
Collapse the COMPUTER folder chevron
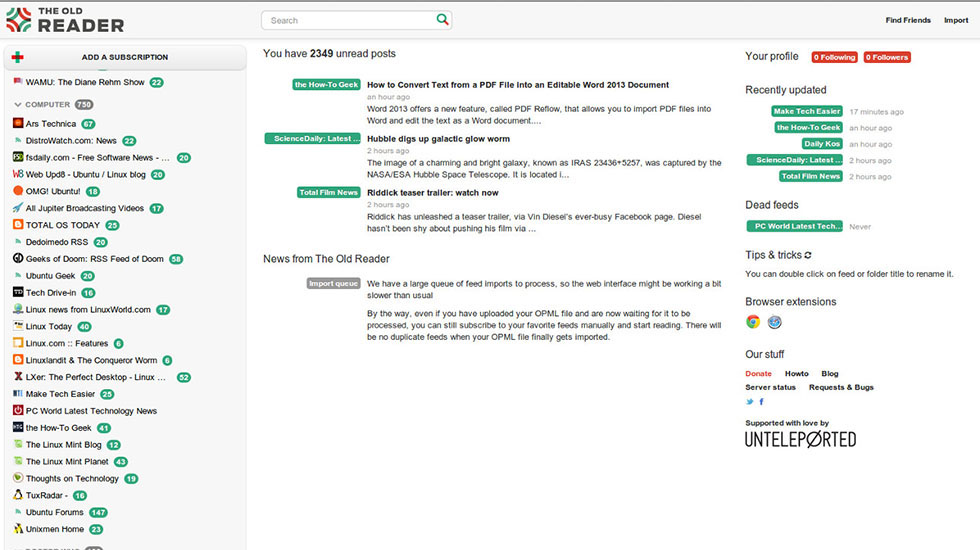tap(18, 105)
